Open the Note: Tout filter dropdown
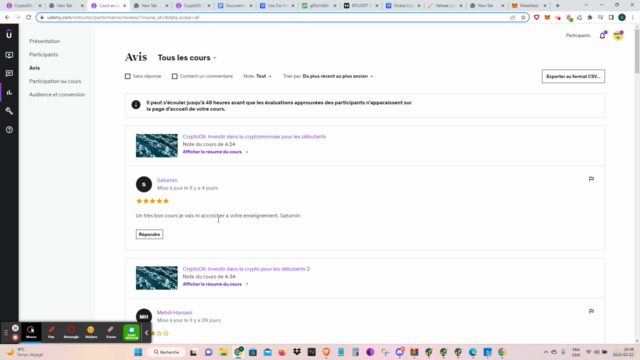The image size is (640, 360). click(258, 76)
